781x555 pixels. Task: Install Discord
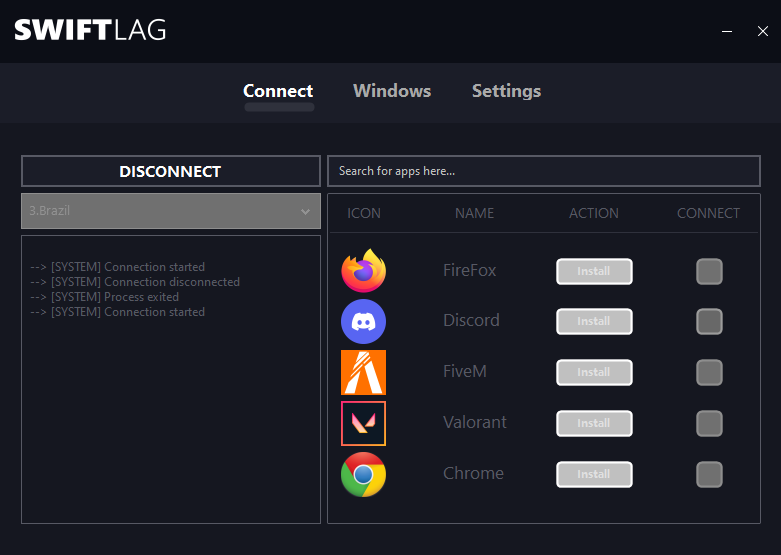click(594, 321)
